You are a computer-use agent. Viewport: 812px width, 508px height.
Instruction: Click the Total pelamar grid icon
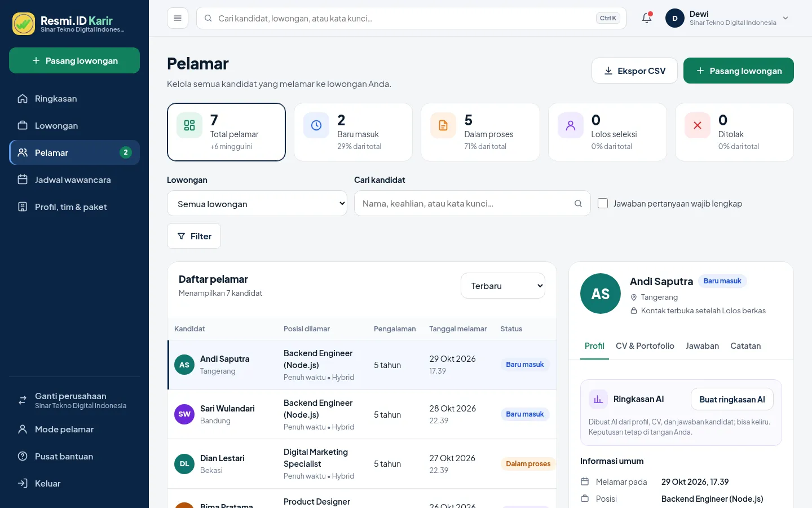pos(189,125)
